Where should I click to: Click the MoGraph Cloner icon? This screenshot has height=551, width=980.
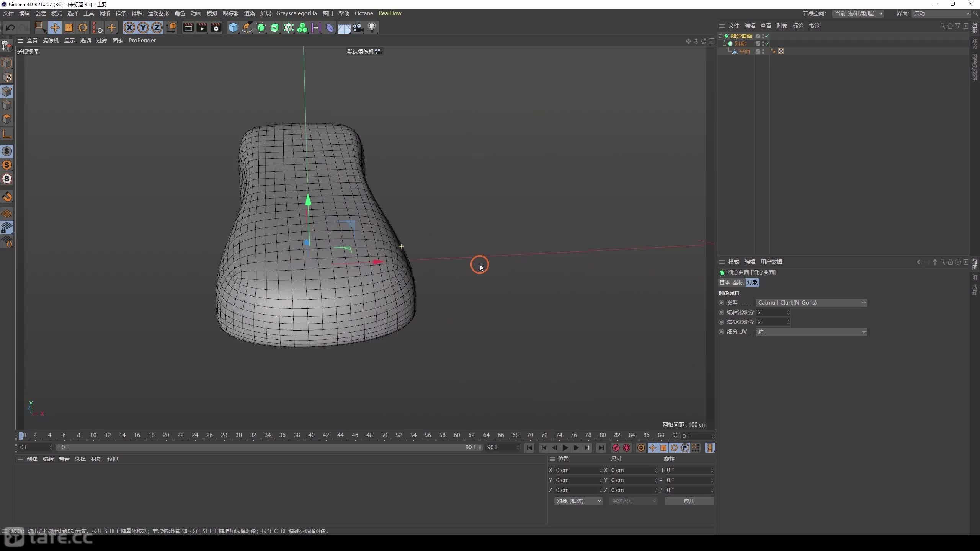(x=302, y=28)
